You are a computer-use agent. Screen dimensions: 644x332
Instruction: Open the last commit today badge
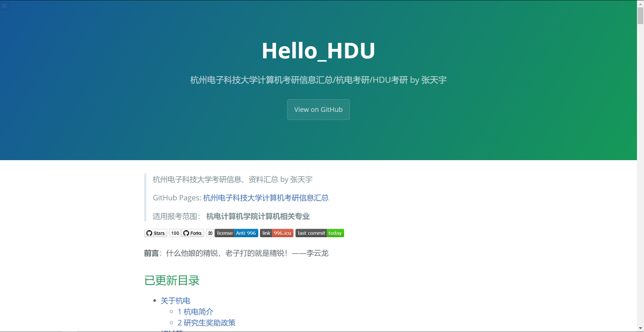[x=320, y=233]
